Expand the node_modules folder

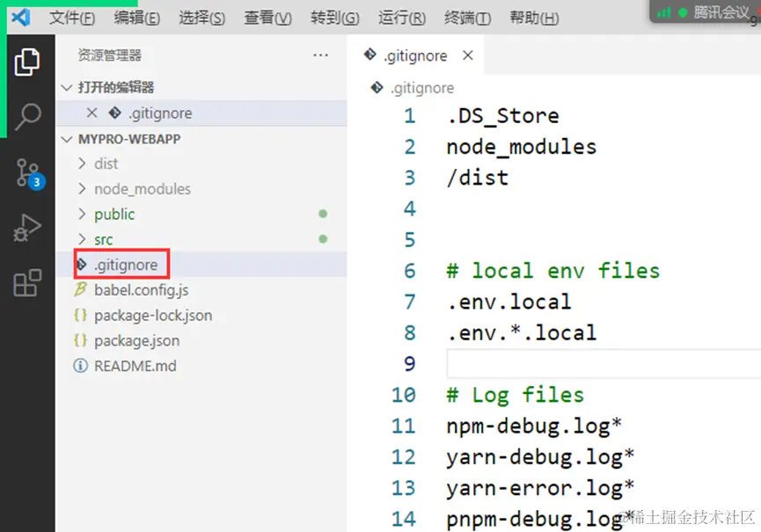(x=82, y=189)
